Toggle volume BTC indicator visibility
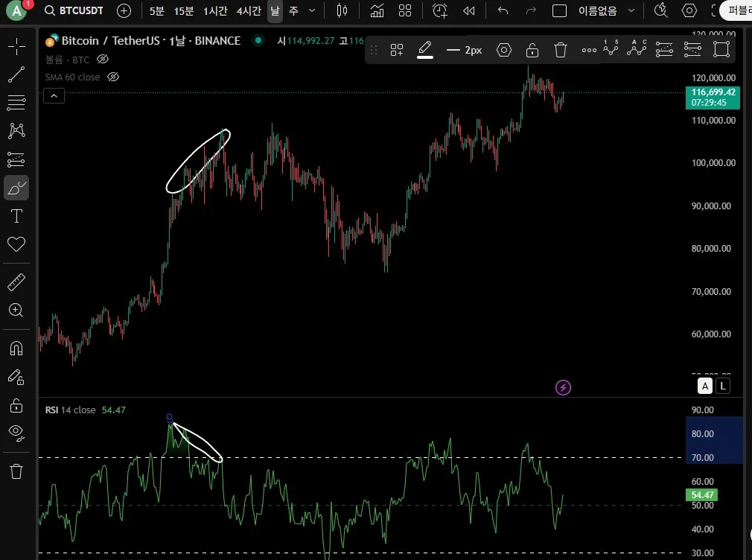The image size is (752, 560). click(103, 59)
